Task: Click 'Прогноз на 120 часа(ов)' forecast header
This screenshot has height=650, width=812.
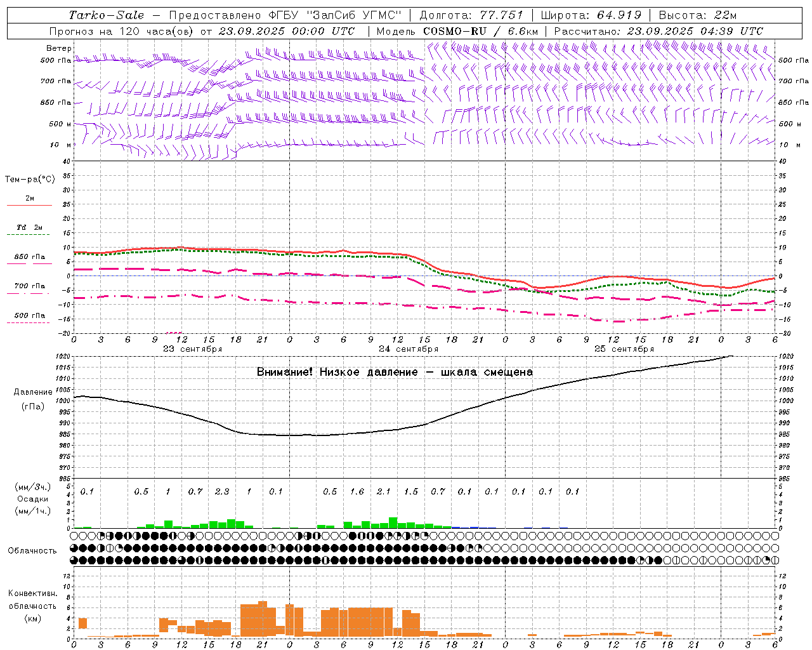Action: (122, 31)
